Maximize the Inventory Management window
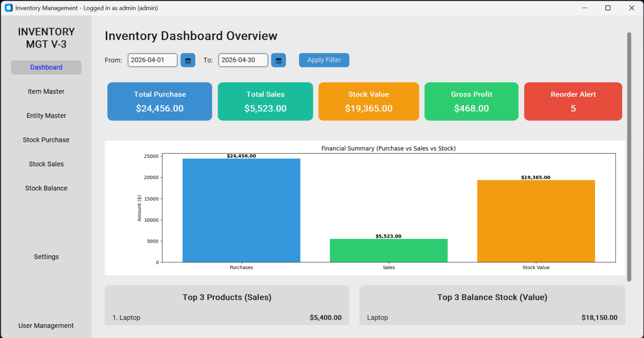This screenshot has width=644, height=338. (x=608, y=8)
